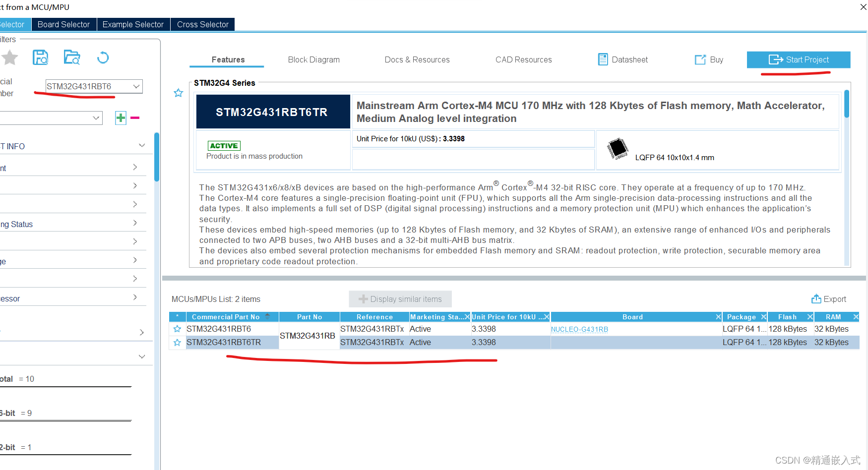Image resolution: width=868 pixels, height=470 pixels.
Task: Sort by the Commercial Part No column
Action: [x=232, y=317]
